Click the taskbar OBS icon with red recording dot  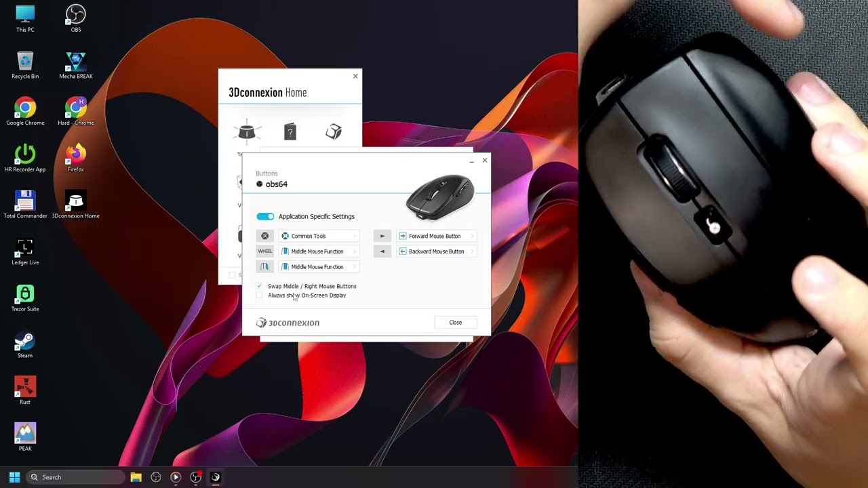196,477
